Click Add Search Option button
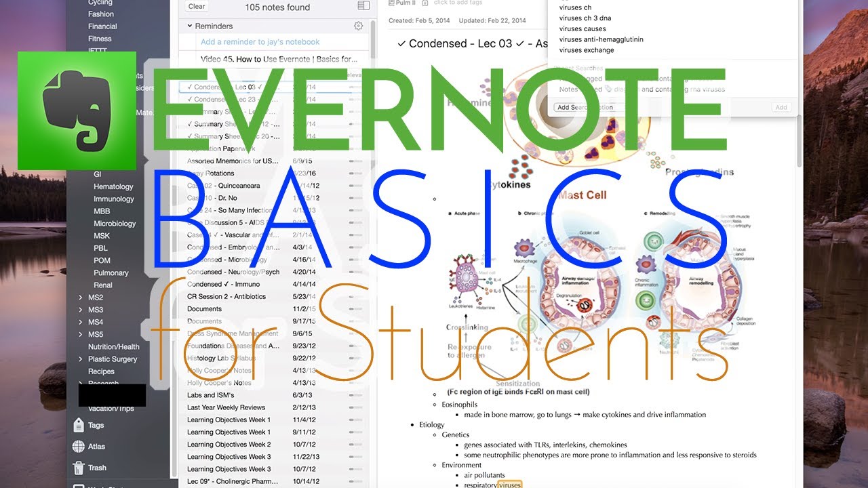This screenshot has height=488, width=868. 585,107
